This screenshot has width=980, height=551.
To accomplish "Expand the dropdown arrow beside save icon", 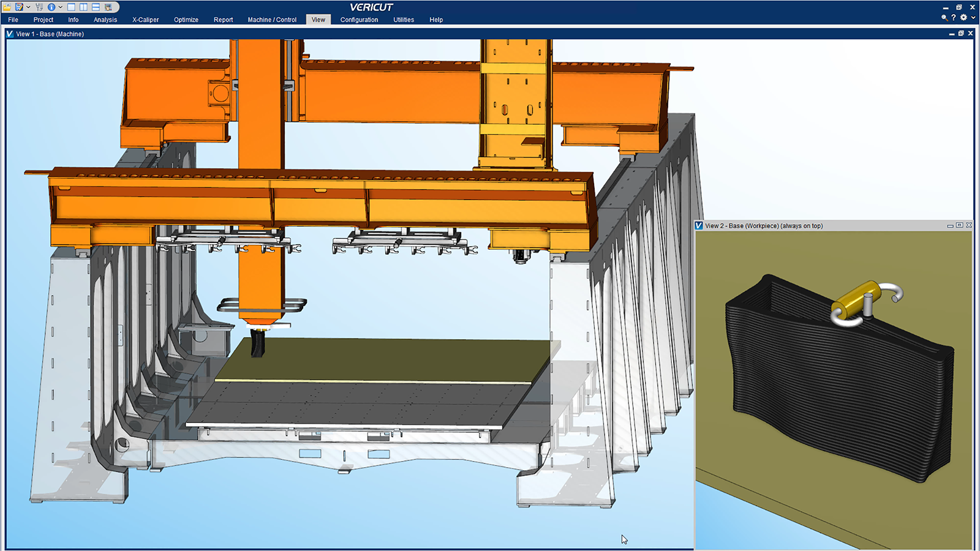I will (28, 7).
